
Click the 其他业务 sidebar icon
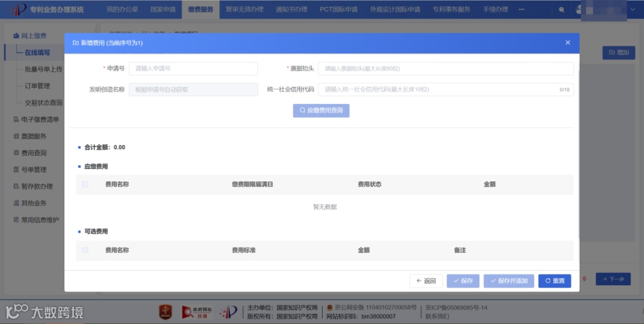click(x=16, y=203)
